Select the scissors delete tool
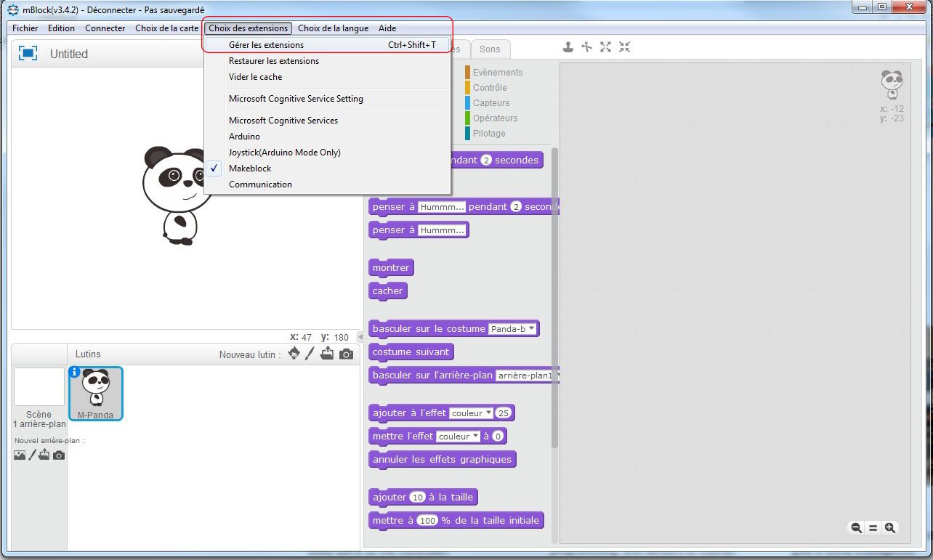 (587, 47)
